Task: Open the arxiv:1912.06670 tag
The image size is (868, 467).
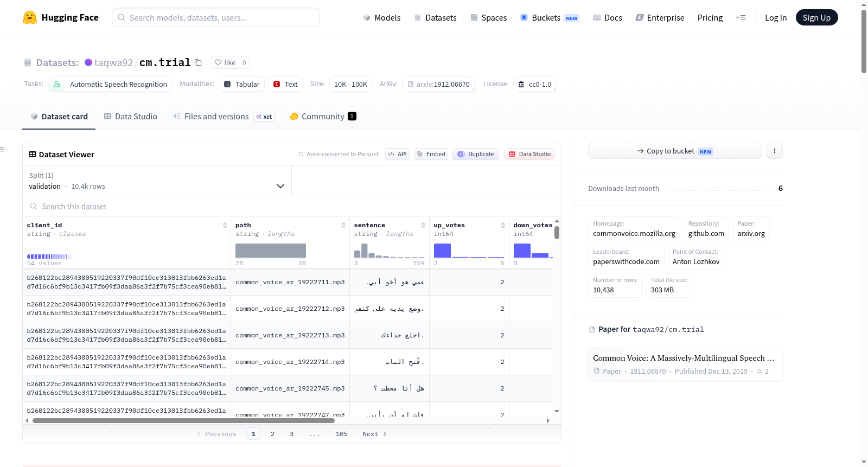Action: (439, 84)
